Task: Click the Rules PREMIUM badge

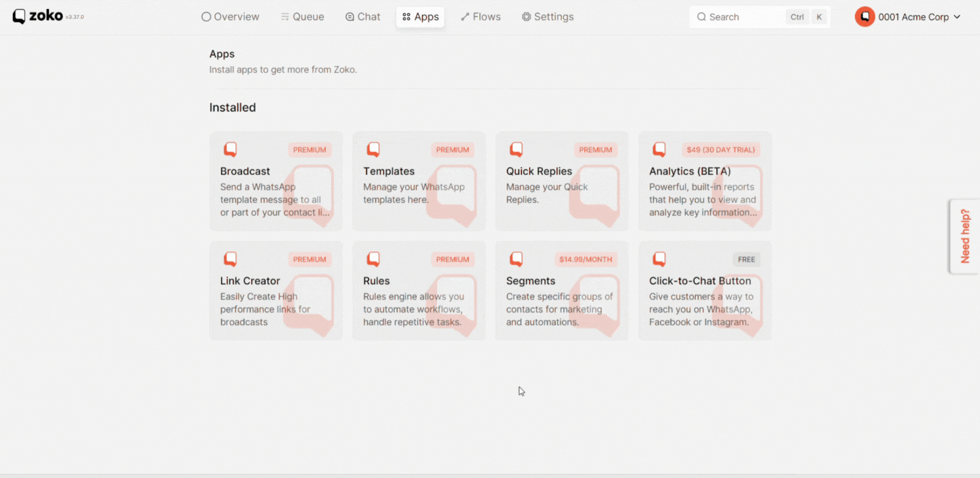Action: click(452, 259)
